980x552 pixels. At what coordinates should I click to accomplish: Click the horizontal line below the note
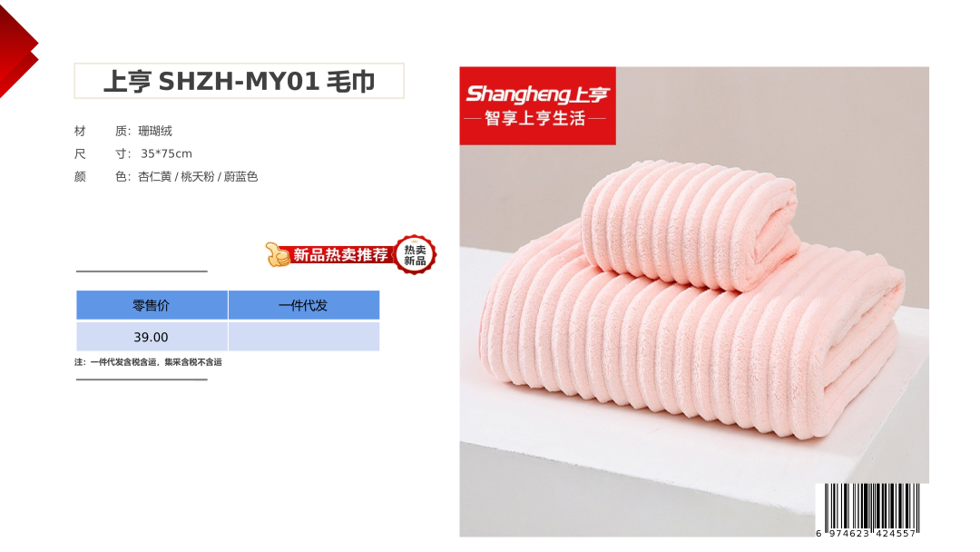[x=142, y=379]
